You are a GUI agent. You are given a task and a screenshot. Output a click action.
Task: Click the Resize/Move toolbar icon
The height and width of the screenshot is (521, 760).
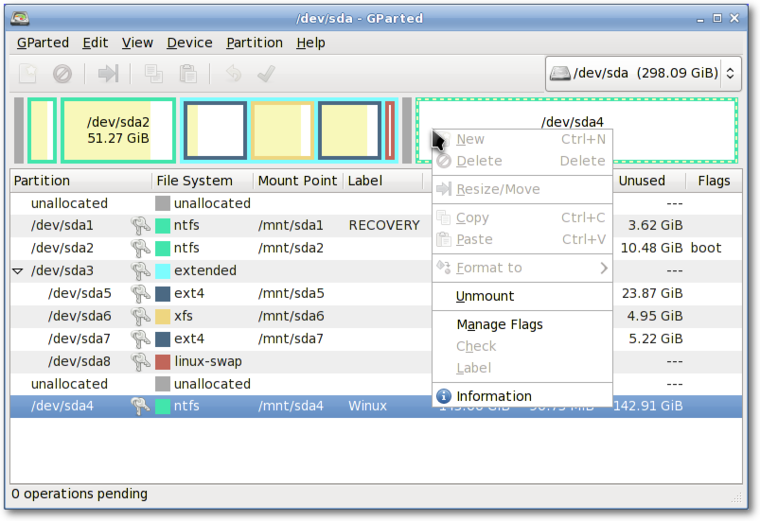click(x=108, y=74)
